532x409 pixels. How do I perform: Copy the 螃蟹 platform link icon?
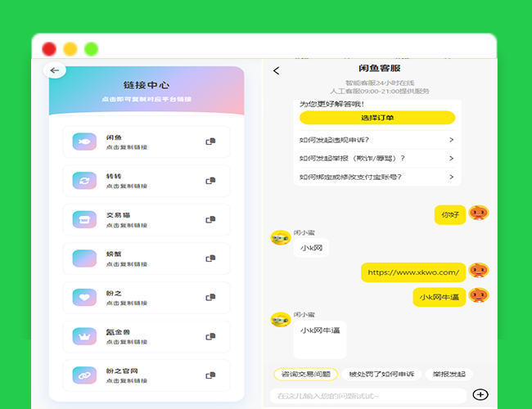210,258
